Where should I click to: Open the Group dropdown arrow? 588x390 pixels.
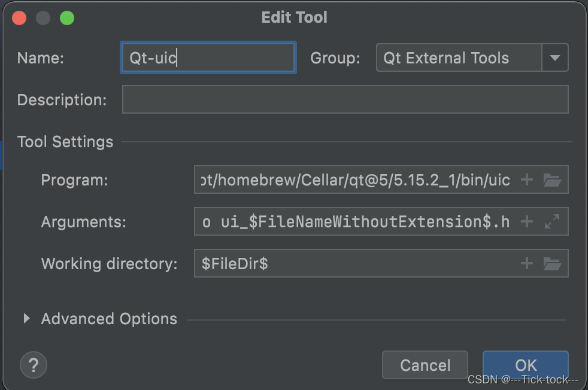coord(555,58)
